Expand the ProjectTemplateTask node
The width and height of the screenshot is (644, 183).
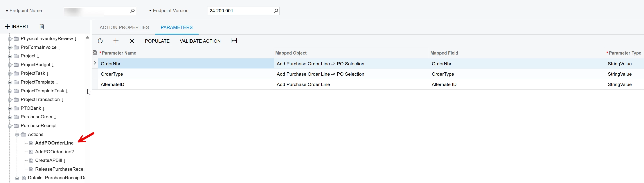[x=10, y=91]
